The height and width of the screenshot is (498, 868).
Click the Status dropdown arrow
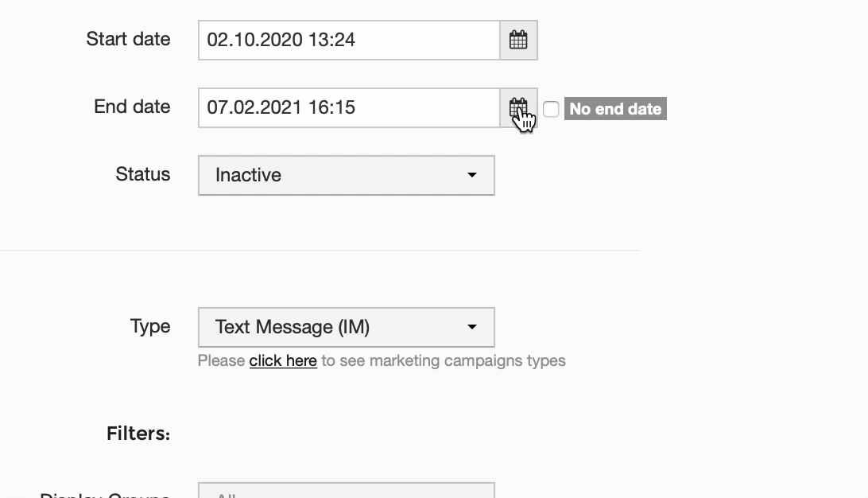tap(472, 175)
